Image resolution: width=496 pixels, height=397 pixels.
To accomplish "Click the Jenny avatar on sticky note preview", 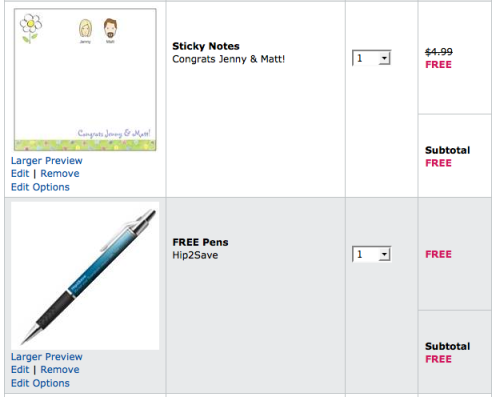I will tap(85, 29).
